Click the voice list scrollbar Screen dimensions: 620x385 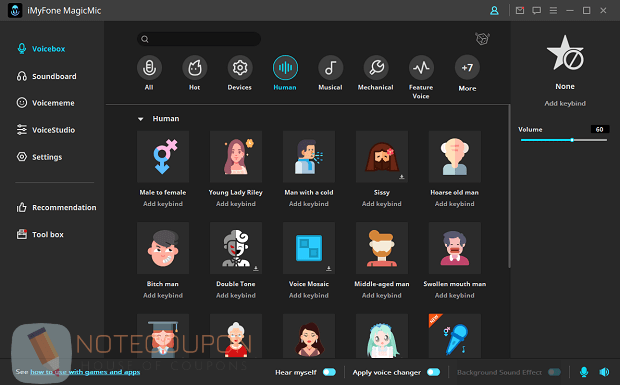509,187
